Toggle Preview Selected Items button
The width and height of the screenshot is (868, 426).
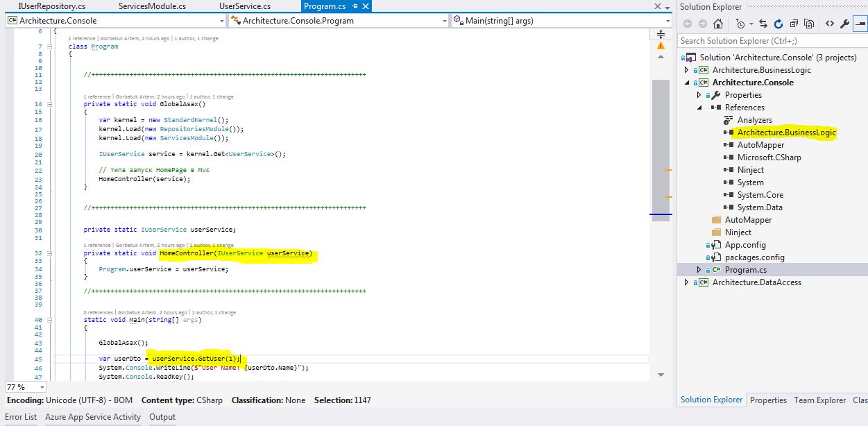click(x=860, y=24)
